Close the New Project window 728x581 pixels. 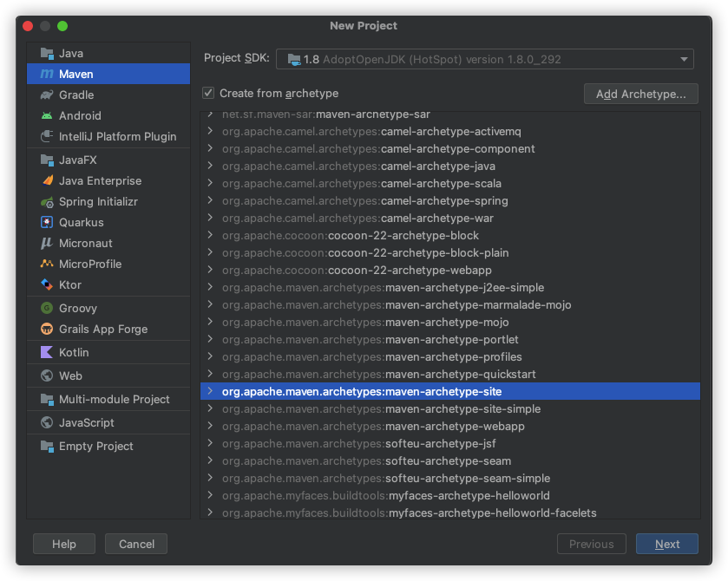[x=28, y=26]
